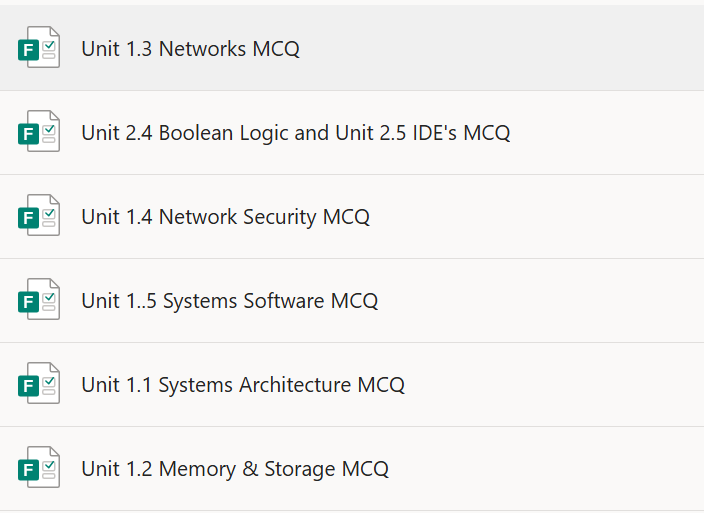Select empty space in the Boolean Logic row

point(610,133)
